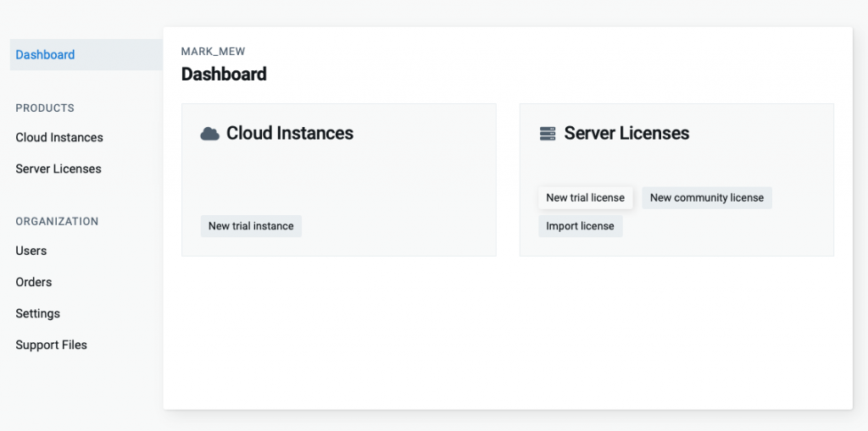This screenshot has width=868, height=431.
Task: Navigate to Users in the sidebar
Action: click(x=31, y=251)
